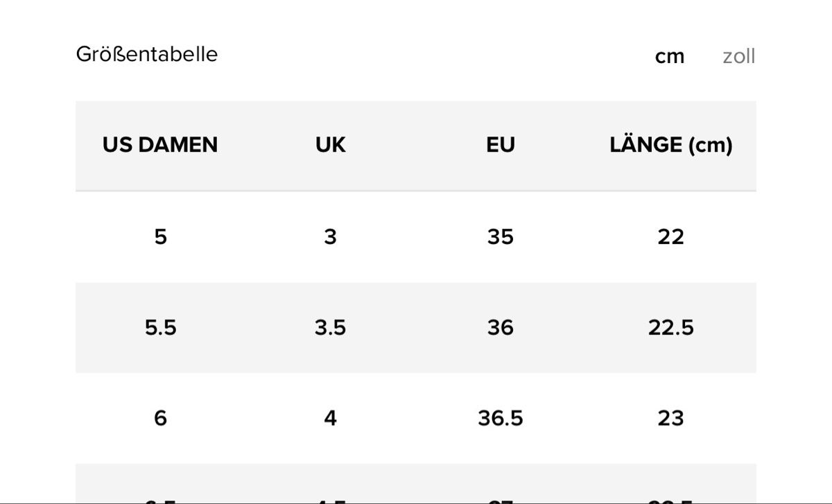This screenshot has width=832, height=504.
Task: Select US women's size 6 cell
Action: coord(160,418)
